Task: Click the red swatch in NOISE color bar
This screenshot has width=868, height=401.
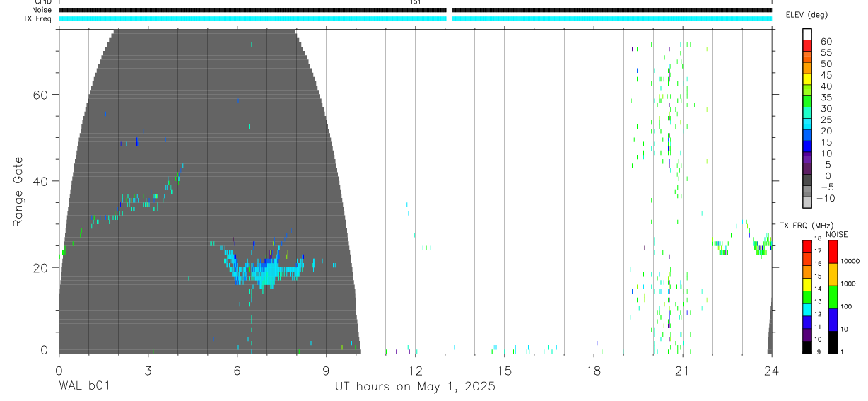Action: pos(833,252)
